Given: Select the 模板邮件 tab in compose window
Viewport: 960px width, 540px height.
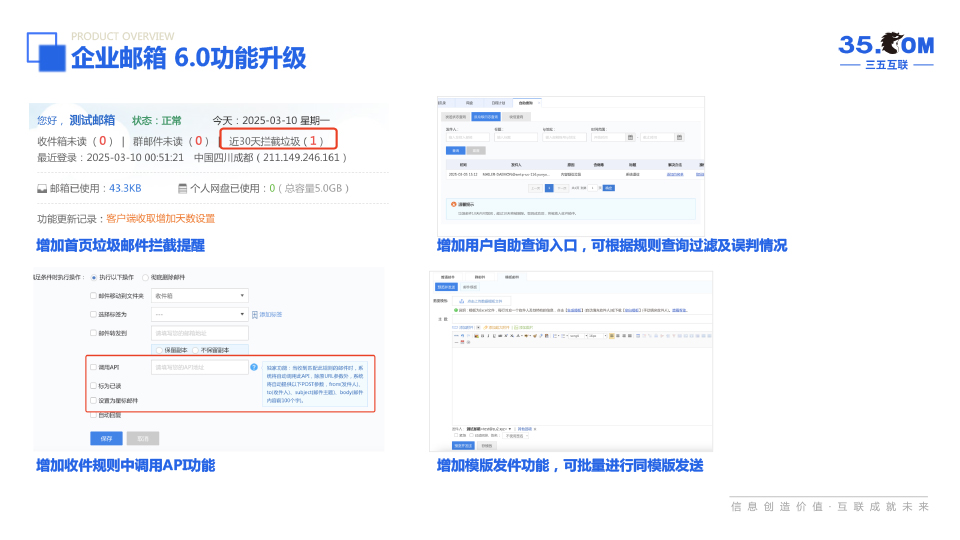Looking at the screenshot, I should point(512,276).
